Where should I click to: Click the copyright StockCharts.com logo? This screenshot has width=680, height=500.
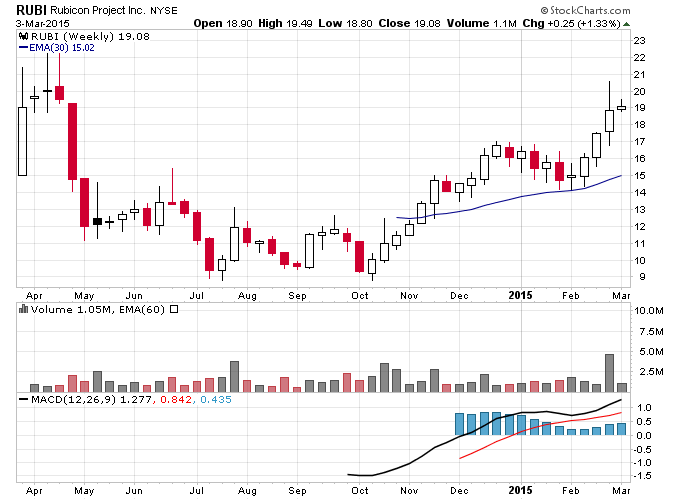(x=585, y=10)
